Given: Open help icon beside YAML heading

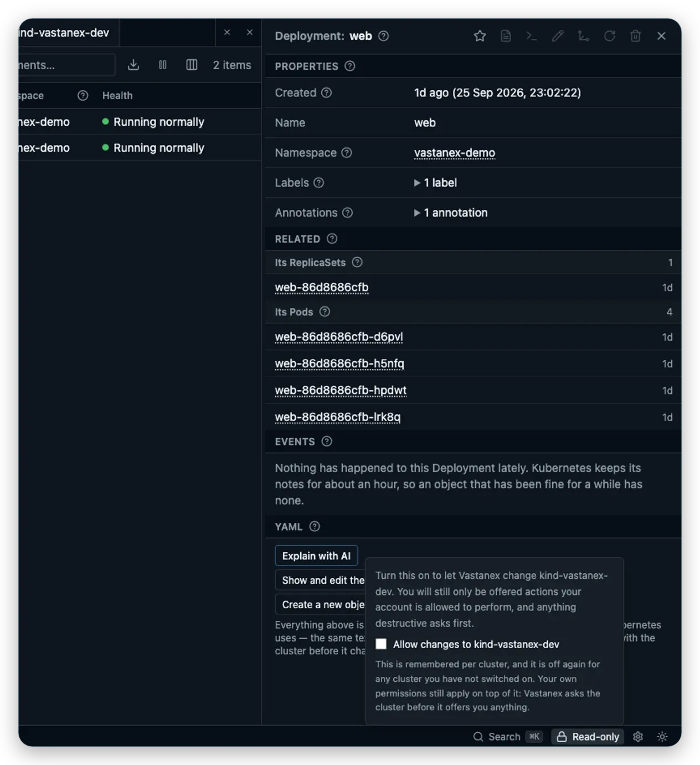Looking at the screenshot, I should 315,526.
